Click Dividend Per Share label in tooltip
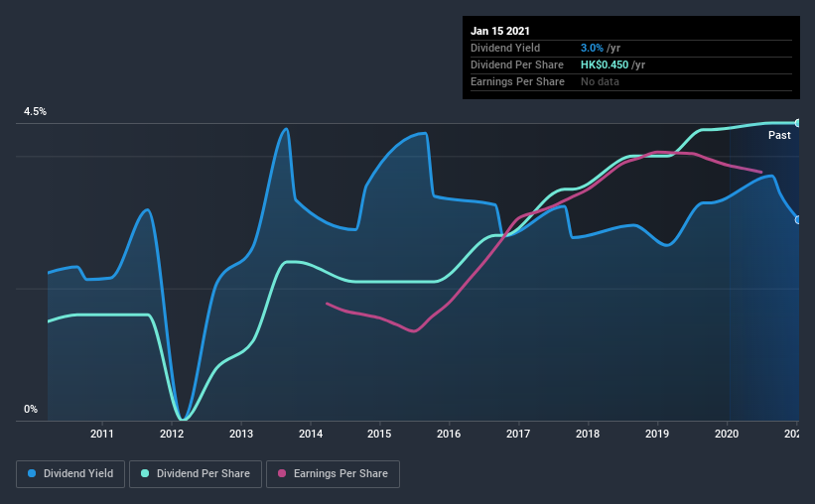 tap(517, 64)
